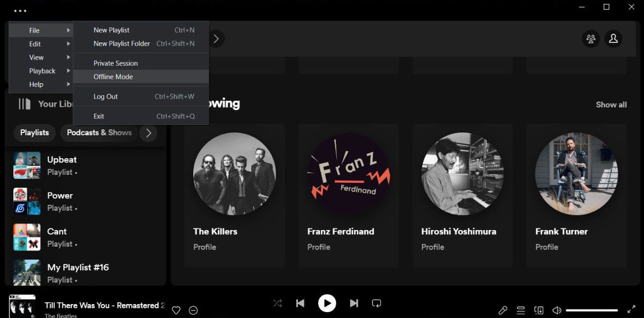Click The Killers name text
Image resolution: width=644 pixels, height=318 pixels.
pyautogui.click(x=215, y=232)
